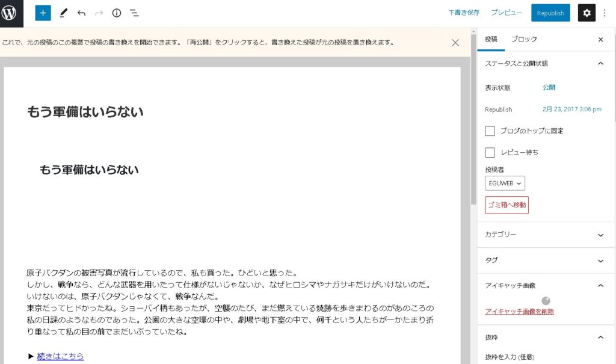
Task: Open the EGUWEB author dropdown
Action: [505, 184]
